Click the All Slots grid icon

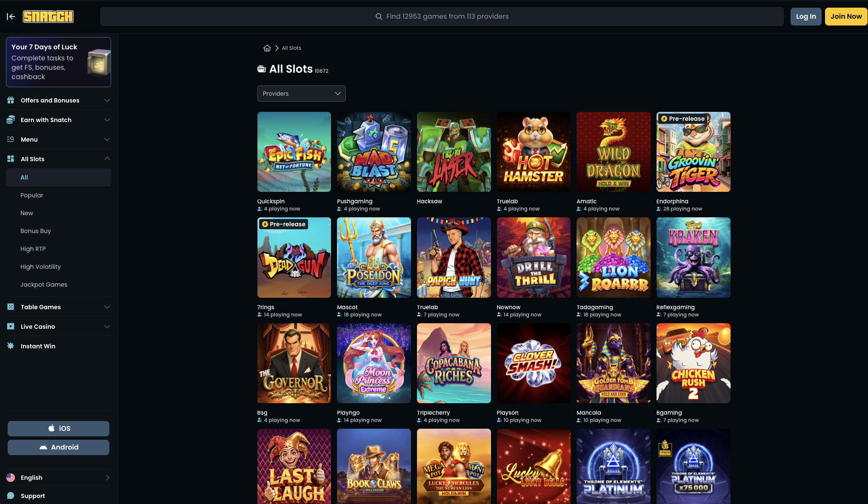pos(11,159)
